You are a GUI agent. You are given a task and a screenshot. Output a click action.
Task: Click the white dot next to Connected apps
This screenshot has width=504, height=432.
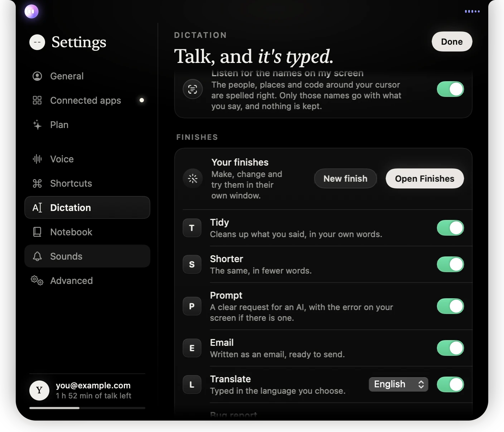(142, 100)
